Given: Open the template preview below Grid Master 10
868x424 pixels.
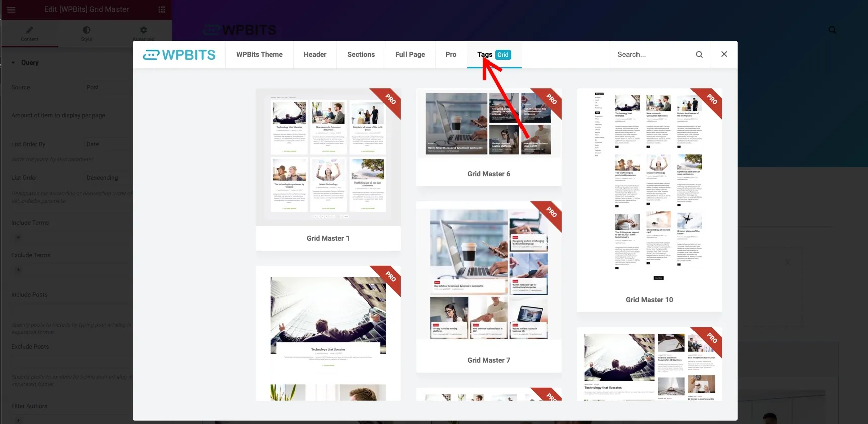Looking at the screenshot, I should [650, 364].
